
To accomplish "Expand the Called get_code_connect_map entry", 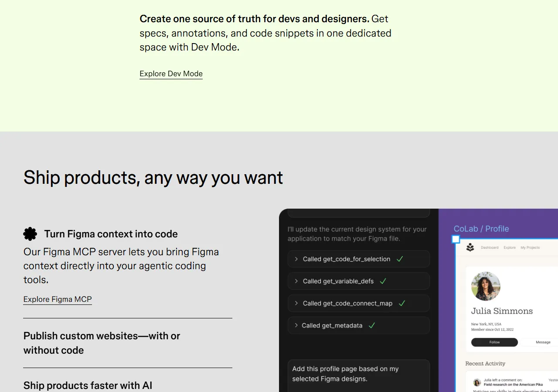I will 296,303.
